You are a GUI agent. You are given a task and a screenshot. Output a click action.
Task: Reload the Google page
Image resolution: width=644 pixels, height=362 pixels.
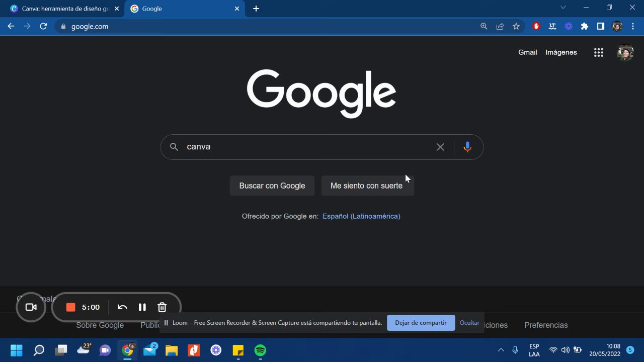(x=43, y=26)
